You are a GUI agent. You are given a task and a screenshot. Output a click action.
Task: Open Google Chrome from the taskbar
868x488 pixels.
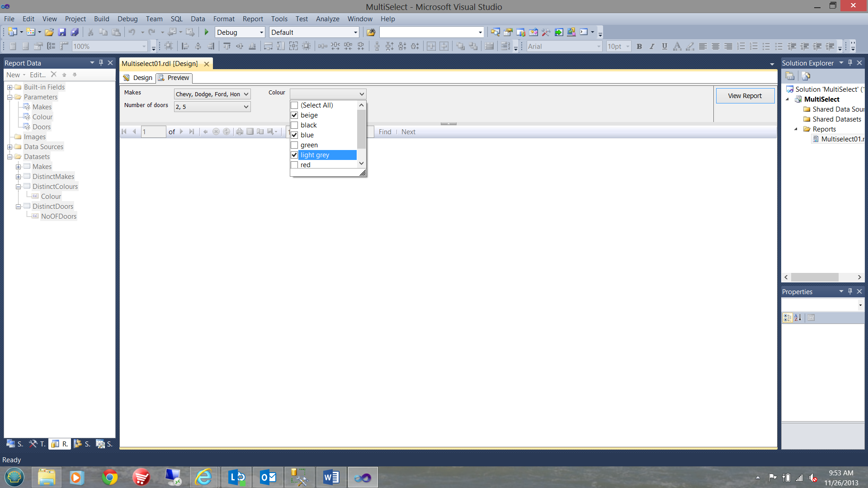point(109,477)
